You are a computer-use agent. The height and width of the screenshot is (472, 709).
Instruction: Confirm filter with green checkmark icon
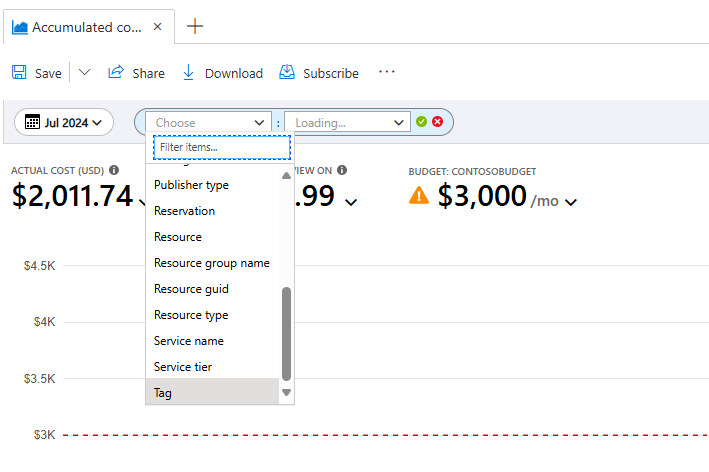pos(422,122)
